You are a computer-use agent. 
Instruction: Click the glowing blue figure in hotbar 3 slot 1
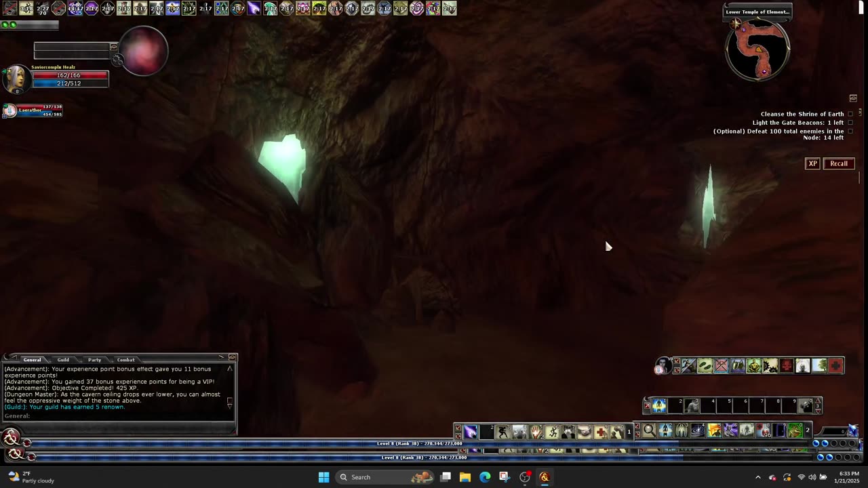(x=659, y=406)
